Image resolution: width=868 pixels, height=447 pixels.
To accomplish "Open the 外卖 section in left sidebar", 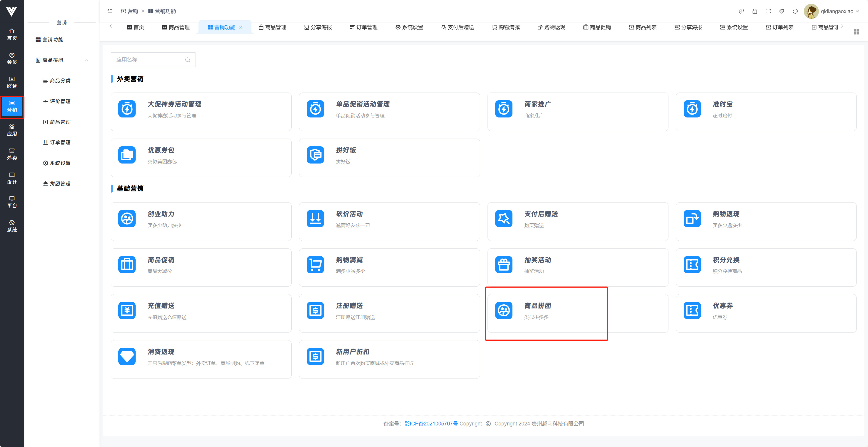I will pyautogui.click(x=12, y=154).
